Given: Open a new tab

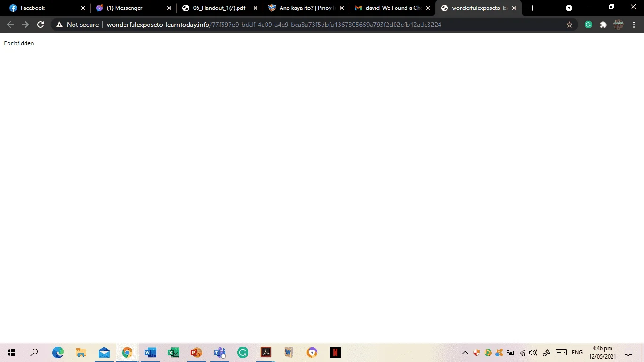Looking at the screenshot, I should click(532, 8).
